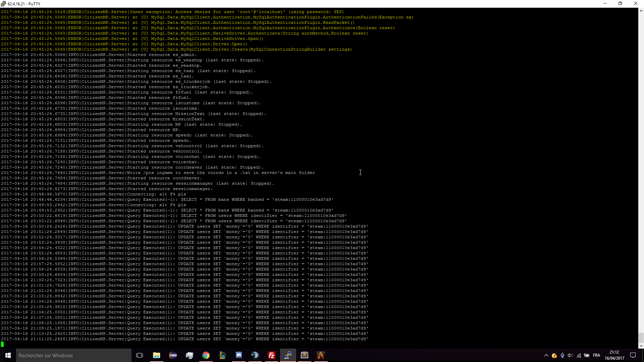The image size is (644, 362).
Task: Open the clock showing 21:12
Action: click(614, 355)
